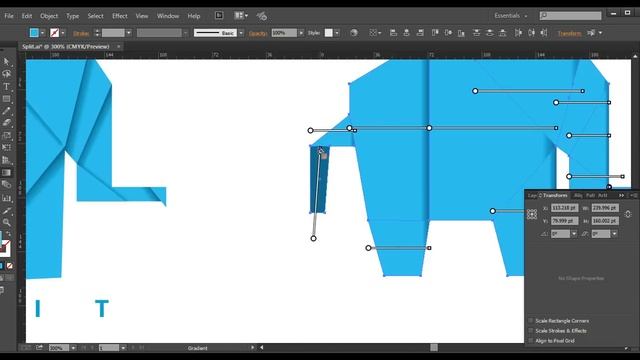Click the reference point locator grid
Image resolution: width=640 pixels, height=360 pixels.
532,214
